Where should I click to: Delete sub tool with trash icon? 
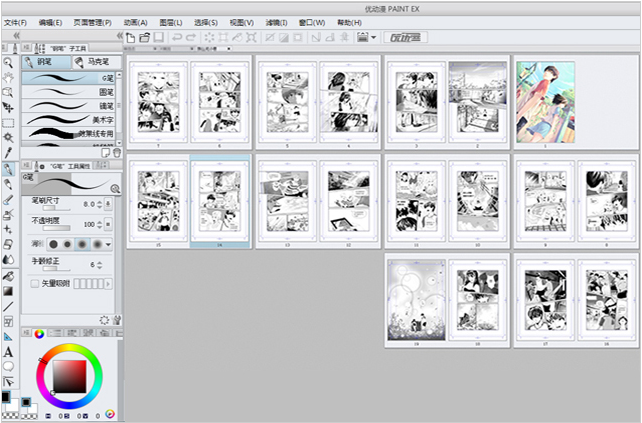117,153
